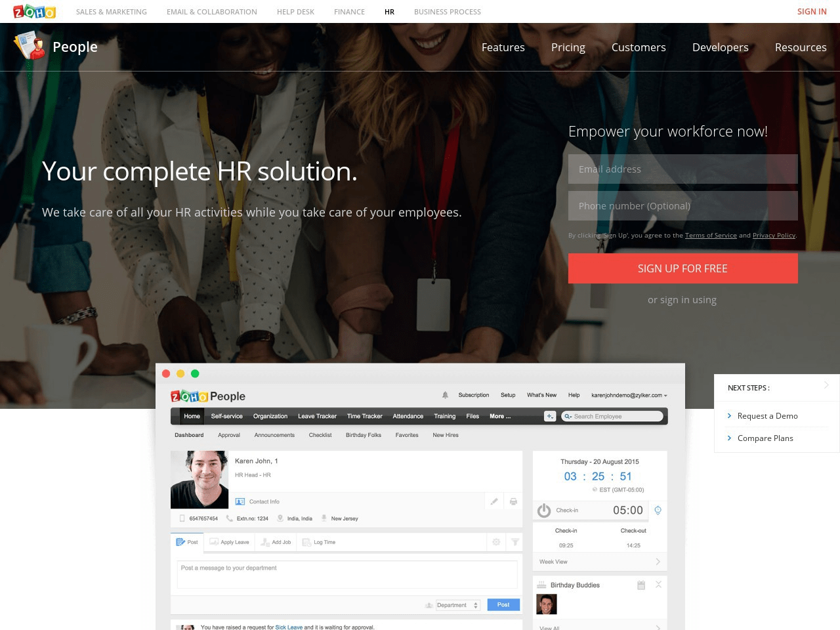Click the post message text box
Viewport: 840px width, 630px height.
click(347, 574)
